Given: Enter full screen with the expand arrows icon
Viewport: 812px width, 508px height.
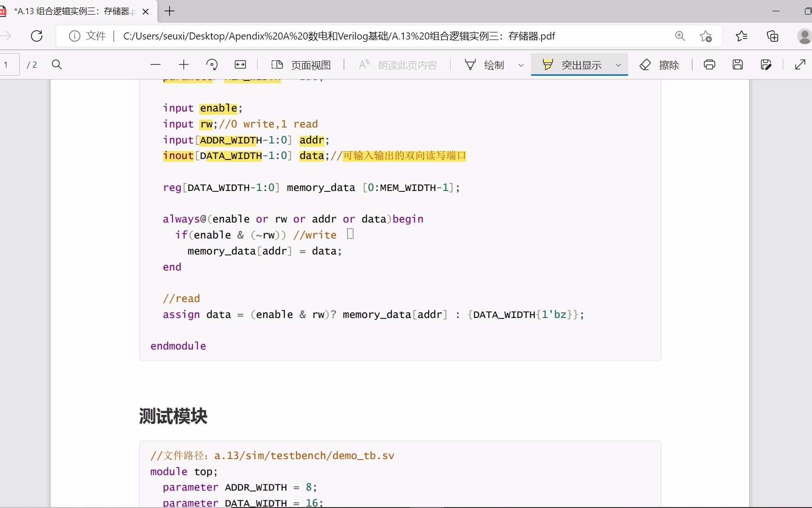Looking at the screenshot, I should [800, 64].
